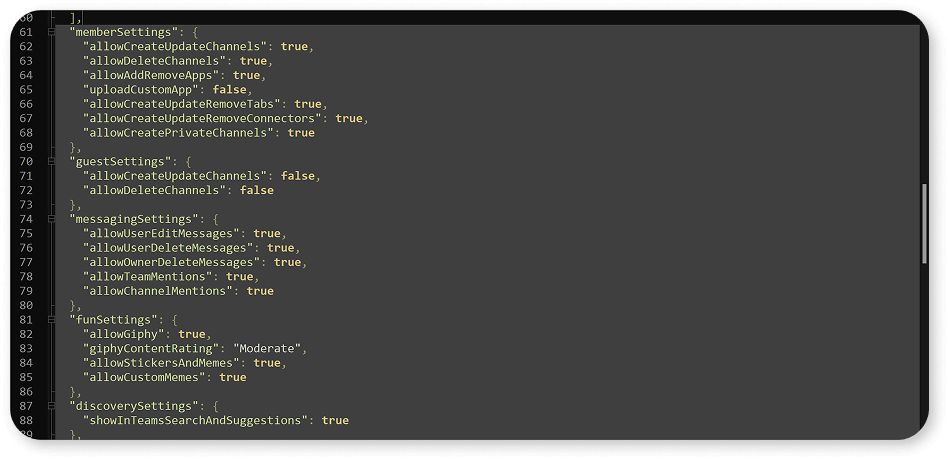Select line number 72 in gutter
Image resolution: width=949 pixels, height=460 pixels.
coord(26,190)
